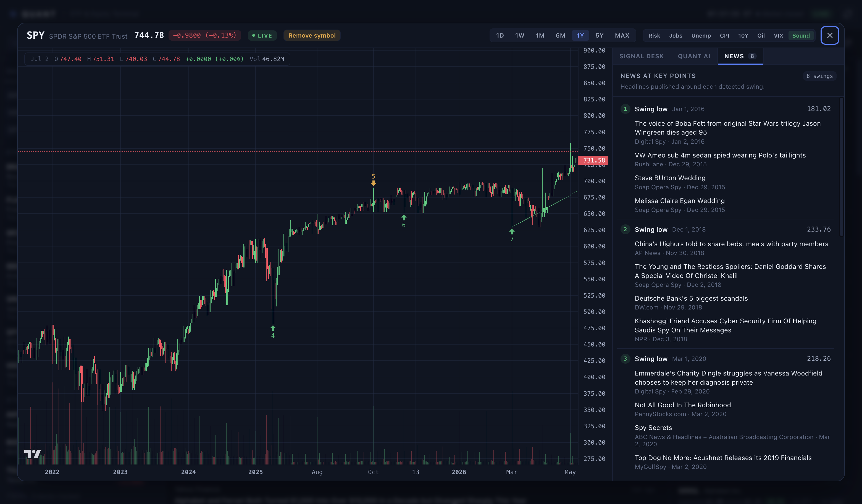
Task: Open Not All Good In The Robinhood headline
Action: click(x=683, y=405)
